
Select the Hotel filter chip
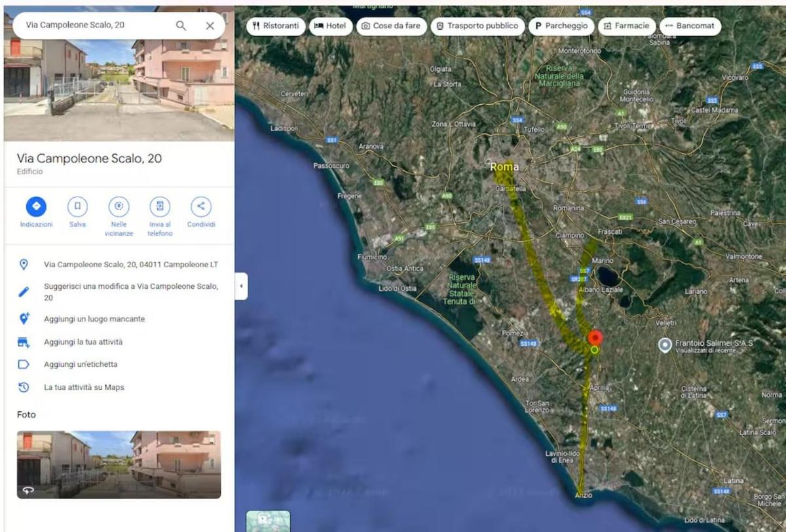tap(331, 26)
